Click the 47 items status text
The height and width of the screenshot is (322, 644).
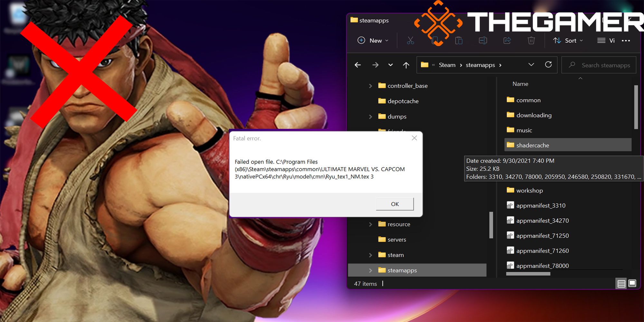tap(365, 284)
